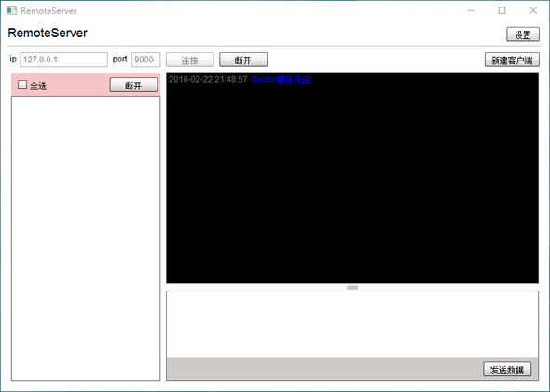Close the RemoteServer window
The height and width of the screenshot is (392, 550).
point(533,10)
